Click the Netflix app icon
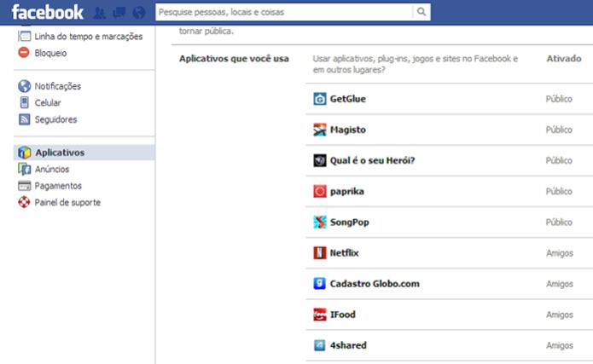Viewport: 593px width, 364px height. 320,253
